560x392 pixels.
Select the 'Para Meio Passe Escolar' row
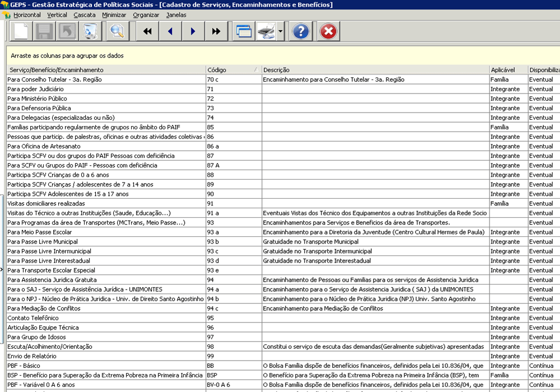click(x=283, y=232)
